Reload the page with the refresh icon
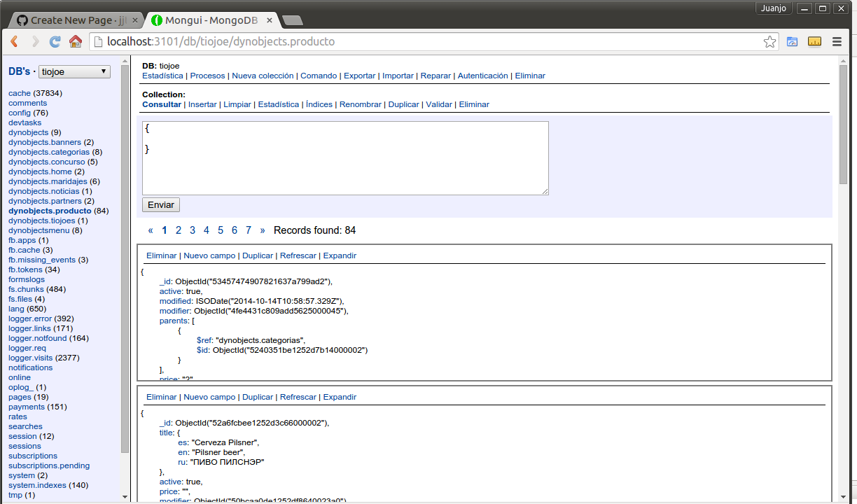The width and height of the screenshot is (857, 504). point(55,42)
